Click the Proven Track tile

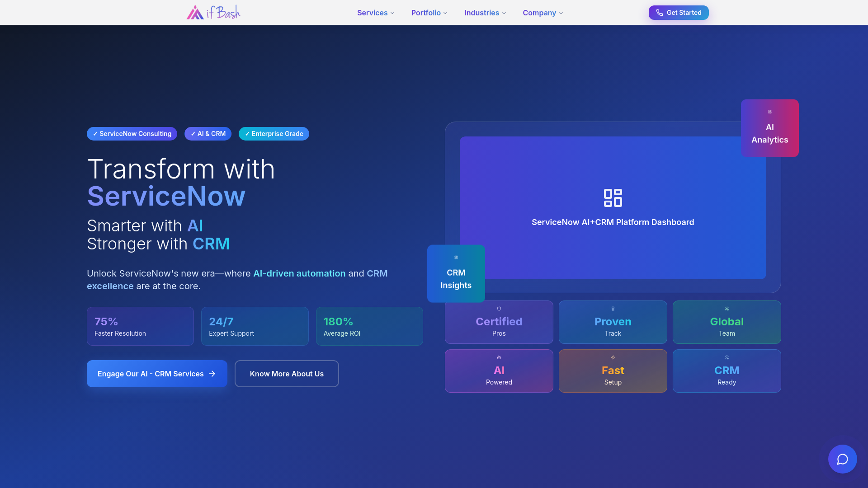[x=613, y=322]
